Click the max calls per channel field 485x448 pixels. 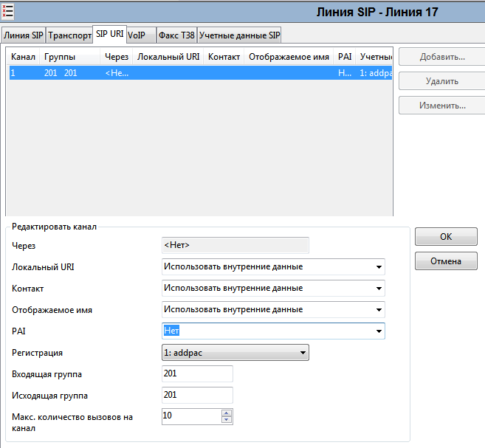coord(192,416)
